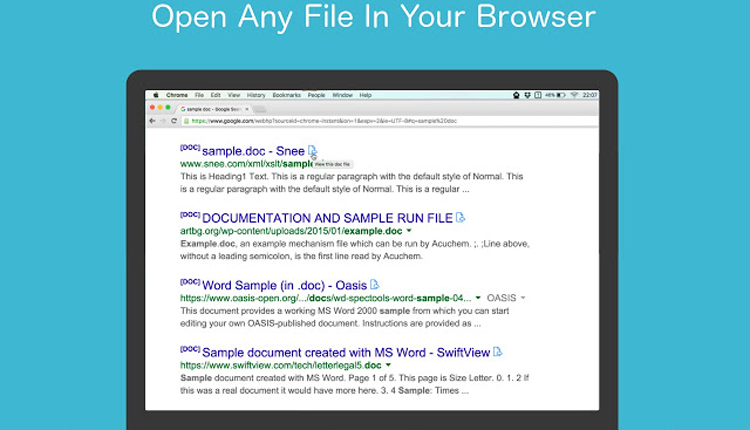Open the Apple menu
Viewport: 750px width, 430px height.
tap(155, 95)
